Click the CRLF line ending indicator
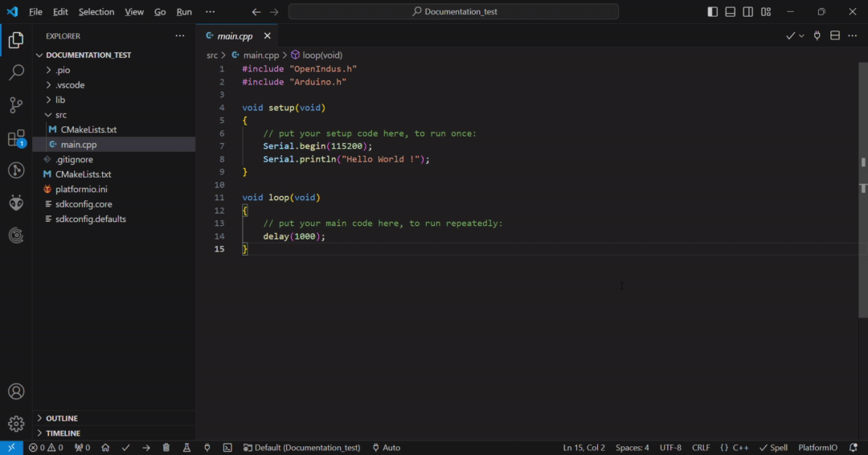 point(701,448)
